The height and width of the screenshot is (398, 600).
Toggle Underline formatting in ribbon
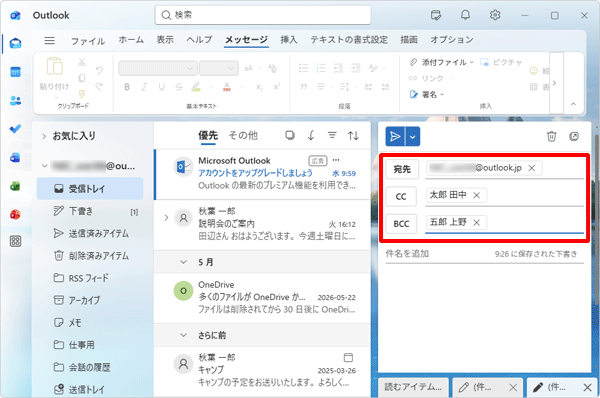pyautogui.click(x=161, y=87)
